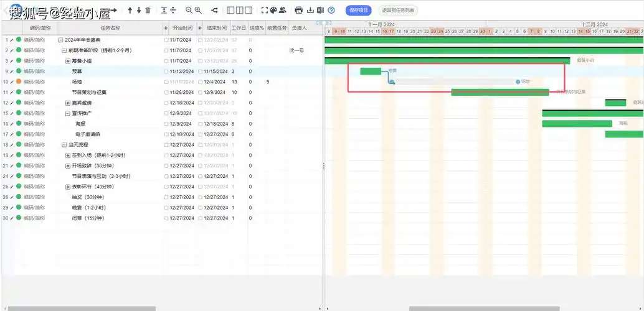Image resolution: width=644 pixels, height=311 pixels.
Task: Click the zoom out magnifier icon
Action: click(x=189, y=10)
